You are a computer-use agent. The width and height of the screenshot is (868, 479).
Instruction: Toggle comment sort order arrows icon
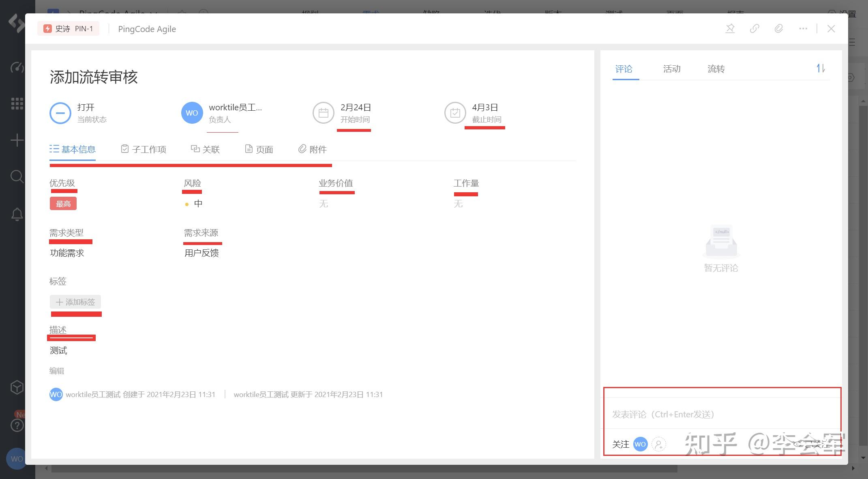(820, 69)
